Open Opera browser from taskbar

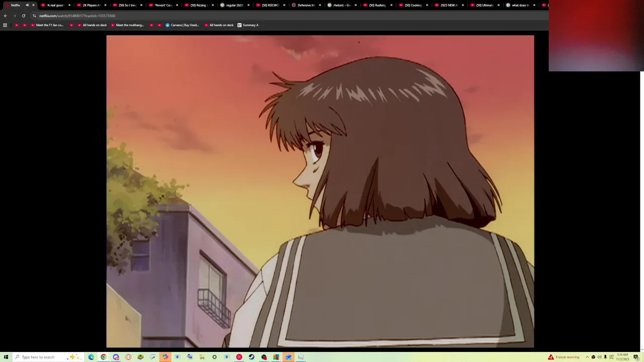click(x=128, y=357)
